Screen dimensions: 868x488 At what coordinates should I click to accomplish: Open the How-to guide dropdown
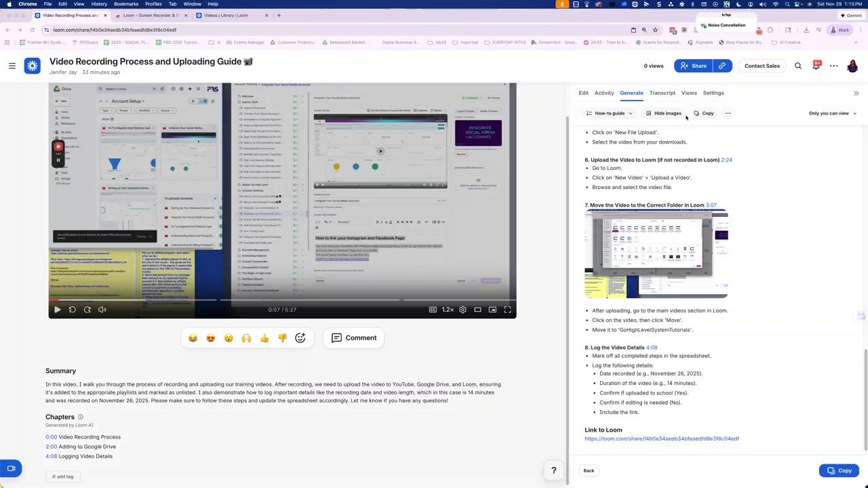[609, 113]
